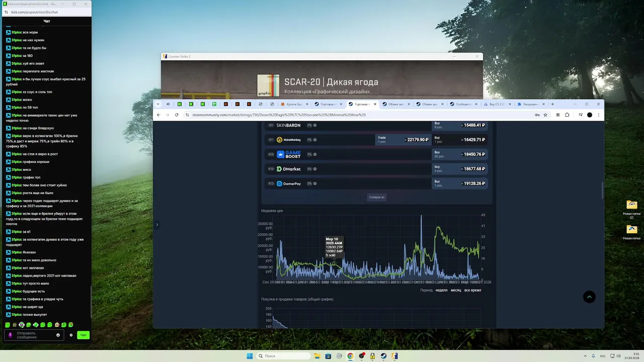This screenshot has height=362, width=644.
Task: Set the chart period to месяц
Action: point(456,290)
